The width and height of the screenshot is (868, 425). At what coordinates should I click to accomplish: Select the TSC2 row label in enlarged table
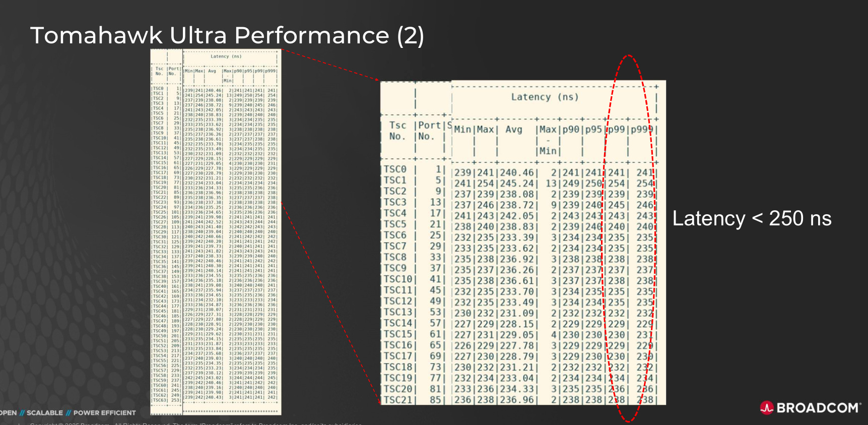coord(395,191)
